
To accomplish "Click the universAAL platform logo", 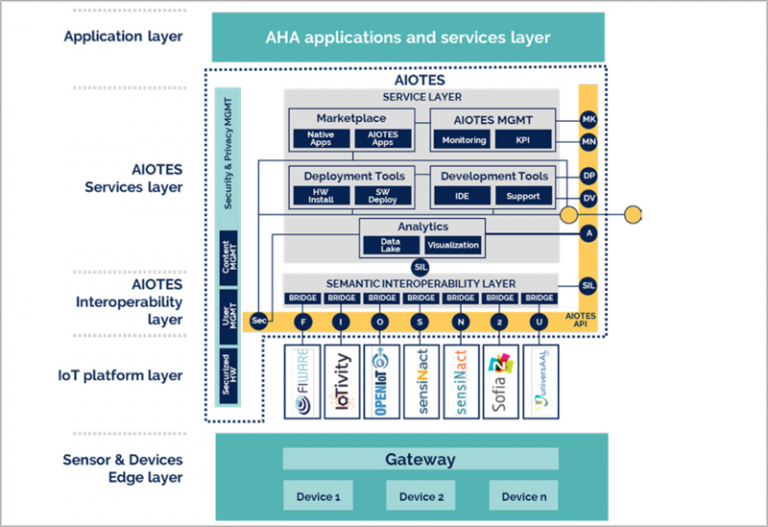I will coord(541,381).
